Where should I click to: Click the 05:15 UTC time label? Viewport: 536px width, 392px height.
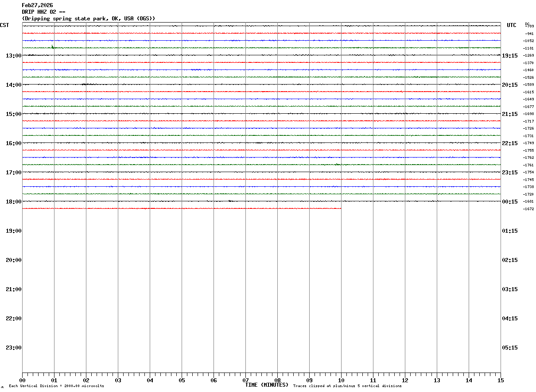(x=510, y=347)
